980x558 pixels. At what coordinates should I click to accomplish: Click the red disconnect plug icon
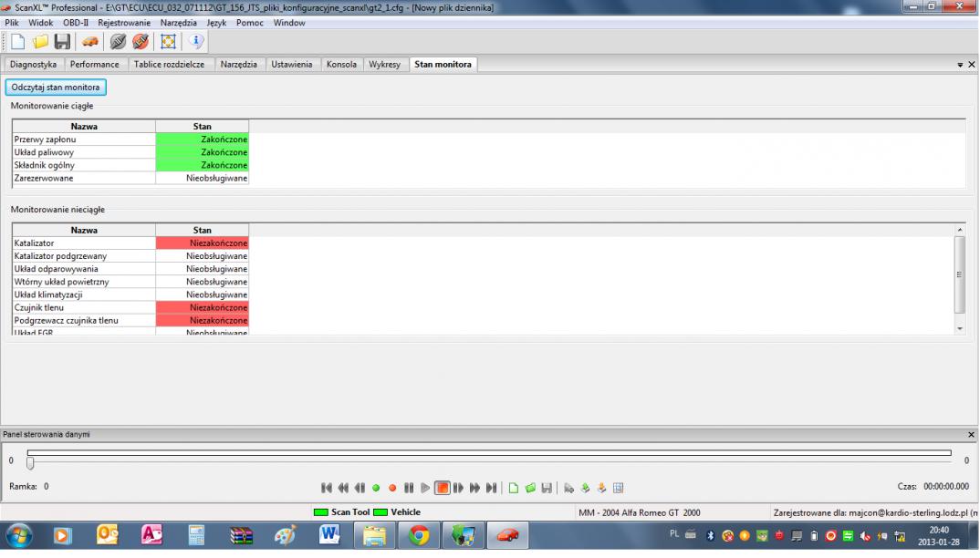tap(141, 42)
